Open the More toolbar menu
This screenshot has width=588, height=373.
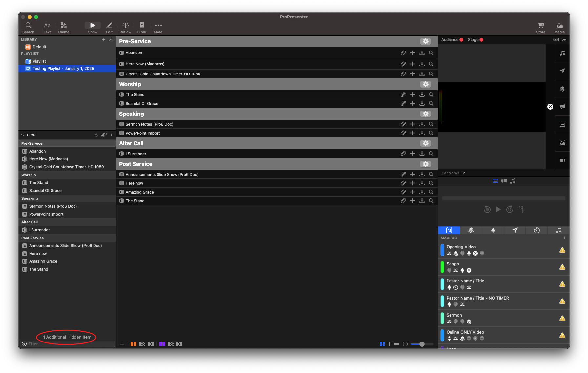(x=158, y=28)
